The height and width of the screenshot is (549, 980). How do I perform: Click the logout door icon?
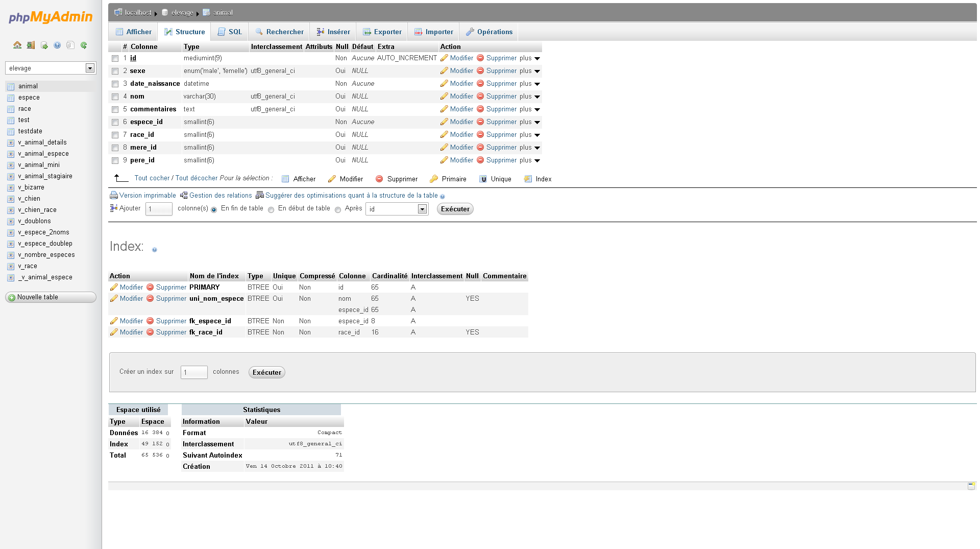[x=31, y=45]
